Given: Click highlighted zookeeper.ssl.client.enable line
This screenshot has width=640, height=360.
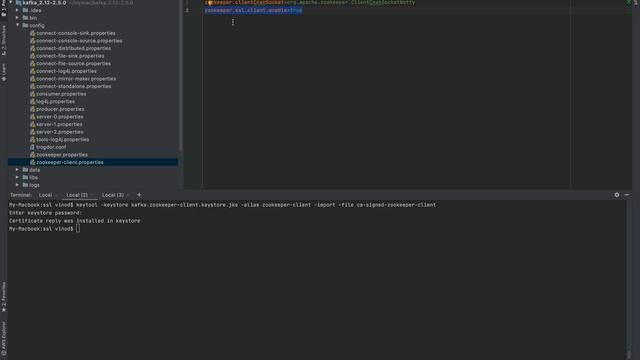Looking at the screenshot, I should coord(253,10).
